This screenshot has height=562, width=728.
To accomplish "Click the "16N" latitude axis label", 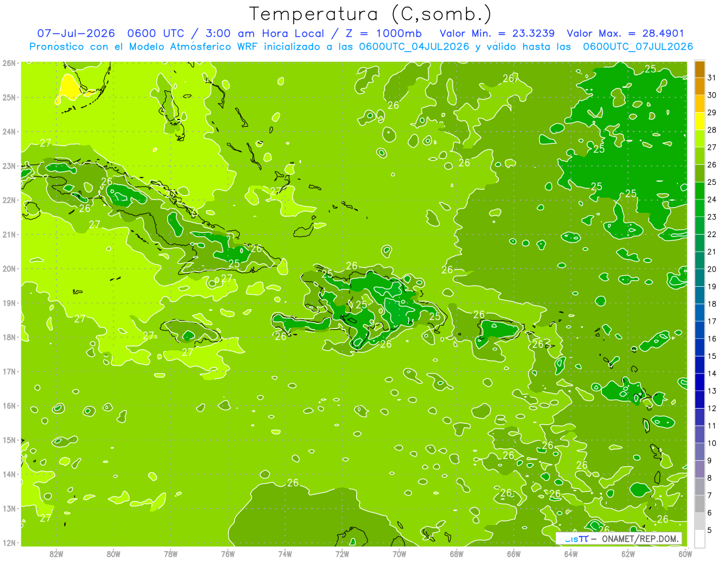I will tap(8, 406).
